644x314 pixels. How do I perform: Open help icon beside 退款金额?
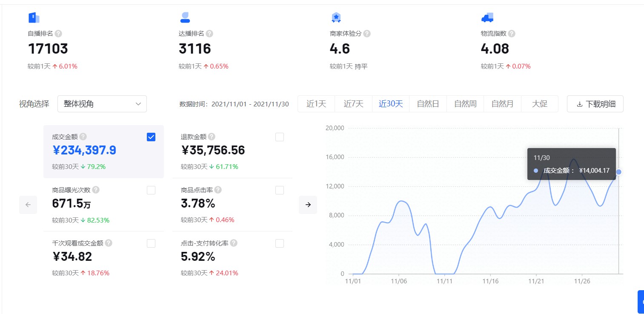coord(212,137)
